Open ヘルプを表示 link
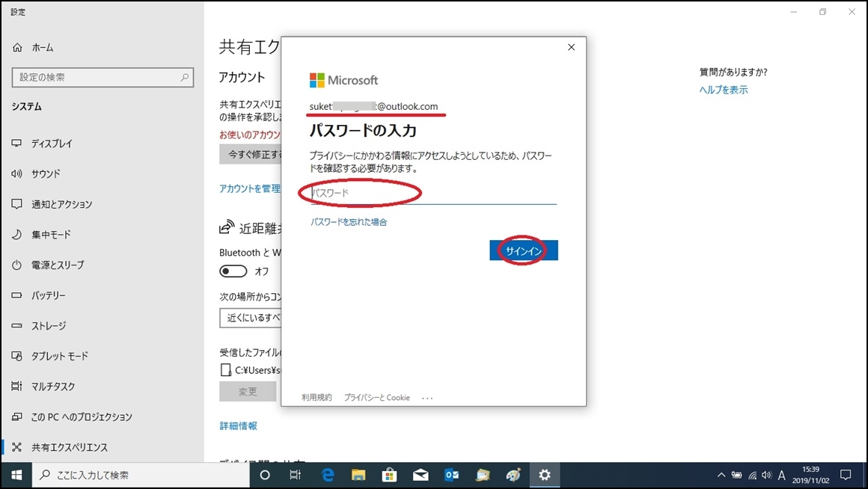Image resolution: width=868 pixels, height=489 pixels. 724,90
